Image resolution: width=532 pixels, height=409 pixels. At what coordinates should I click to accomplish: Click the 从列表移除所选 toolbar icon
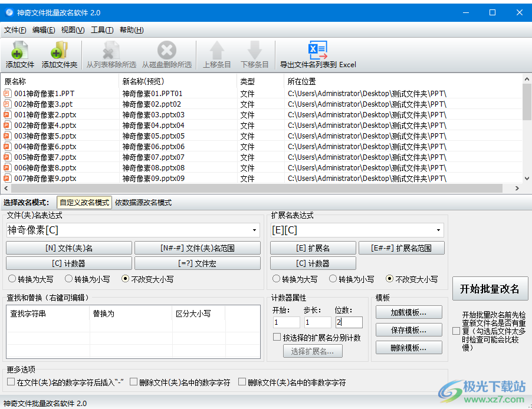point(111,50)
